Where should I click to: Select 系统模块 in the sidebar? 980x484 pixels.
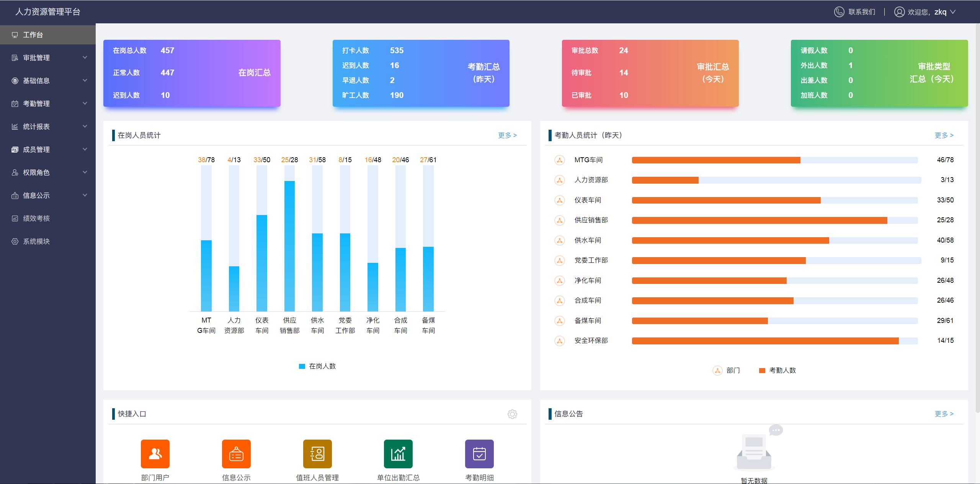pyautogui.click(x=36, y=241)
